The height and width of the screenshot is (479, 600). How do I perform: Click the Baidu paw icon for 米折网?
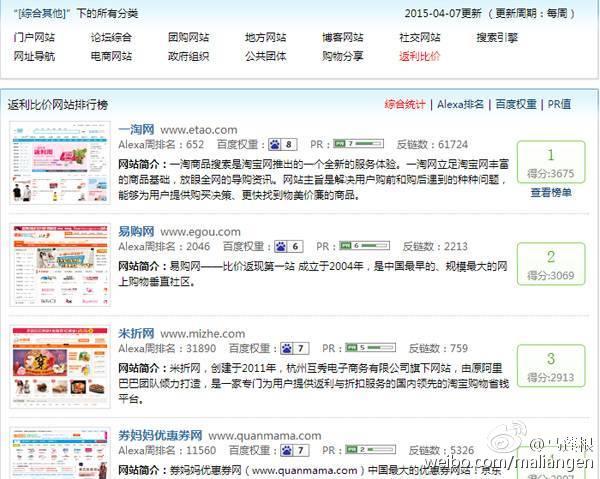click(287, 349)
